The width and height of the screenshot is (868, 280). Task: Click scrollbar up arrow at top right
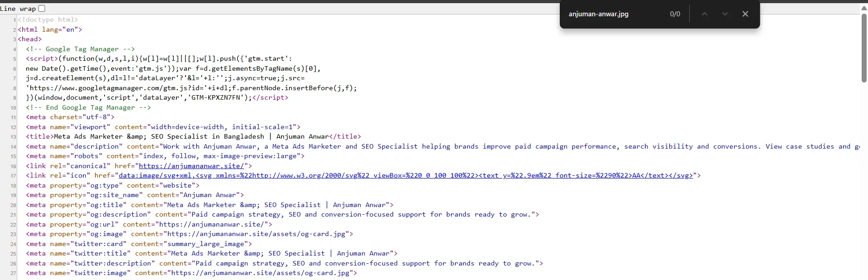coord(864,8)
